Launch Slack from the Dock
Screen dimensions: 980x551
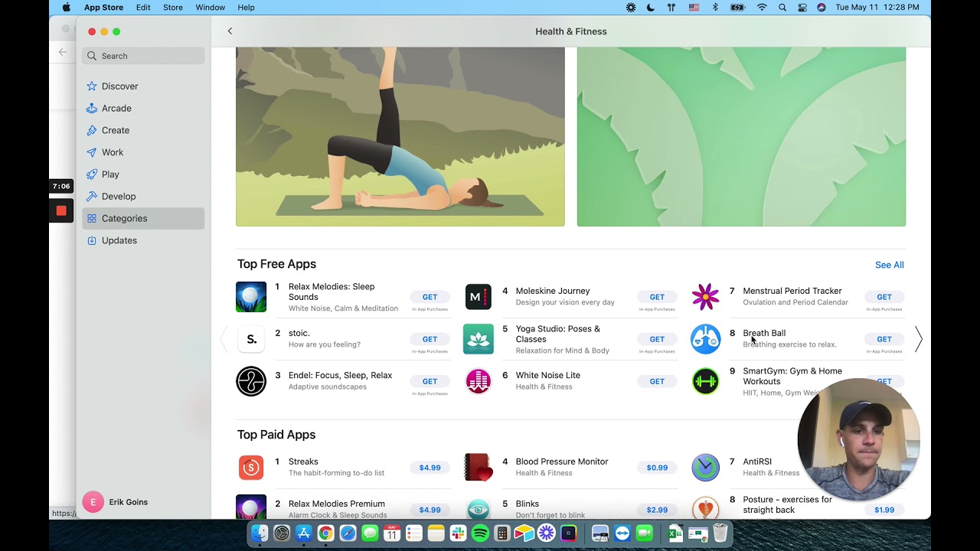[458, 533]
